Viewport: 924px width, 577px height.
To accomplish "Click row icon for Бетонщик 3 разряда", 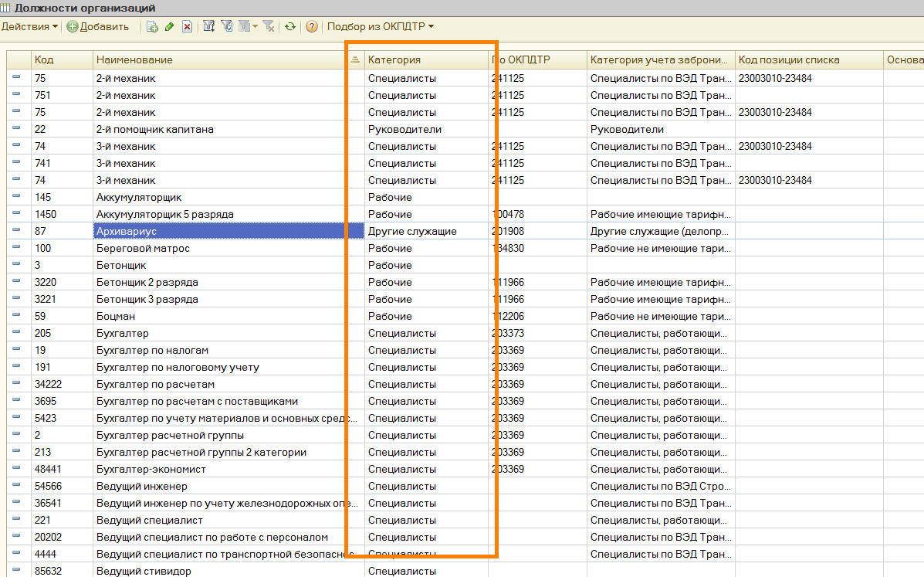I will coord(16,298).
